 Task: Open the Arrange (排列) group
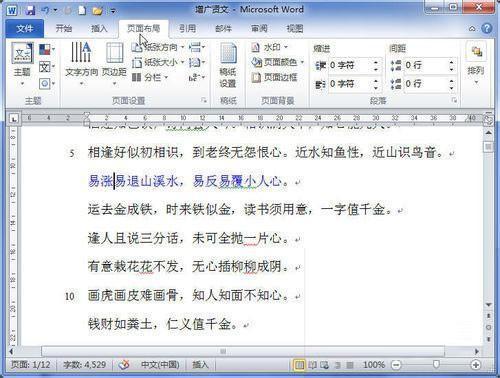click(476, 63)
